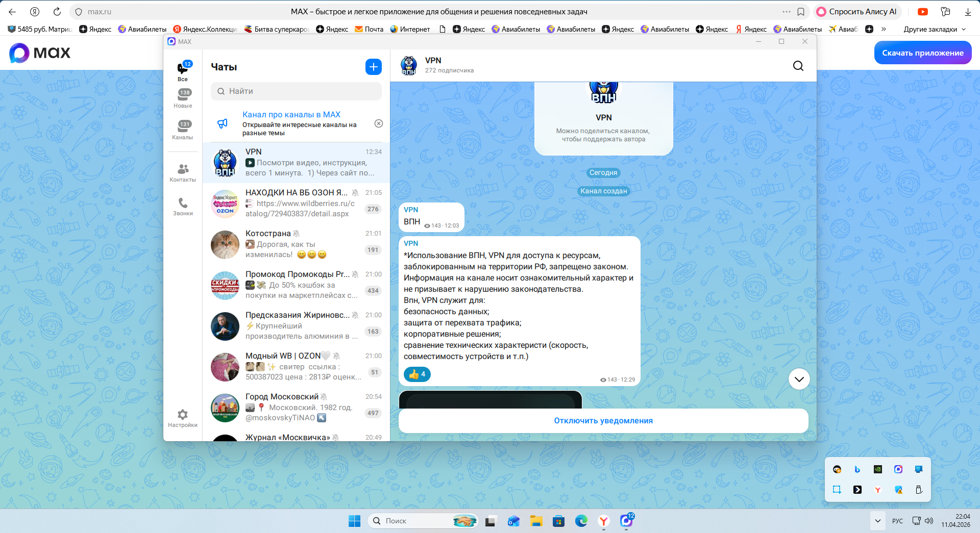The width and height of the screenshot is (980, 533).
Task: Click the Snipping Tool icon in the tray popup
Action: pos(837,490)
